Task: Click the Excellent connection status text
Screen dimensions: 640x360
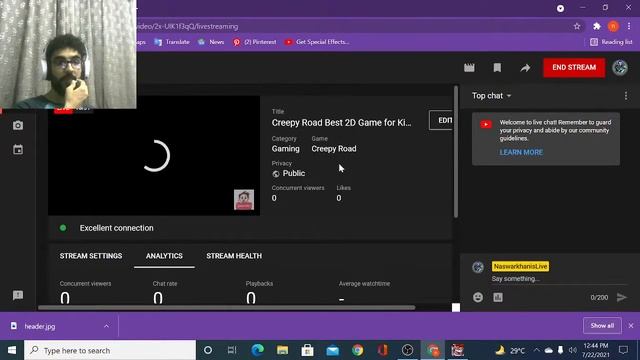Action: pyautogui.click(x=117, y=228)
